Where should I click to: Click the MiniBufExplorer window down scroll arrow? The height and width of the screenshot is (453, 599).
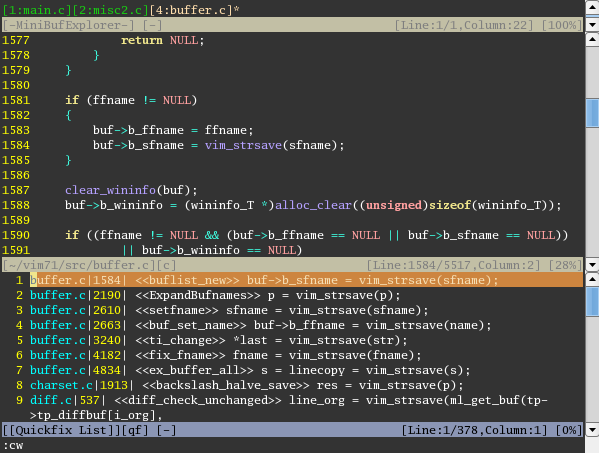click(592, 25)
